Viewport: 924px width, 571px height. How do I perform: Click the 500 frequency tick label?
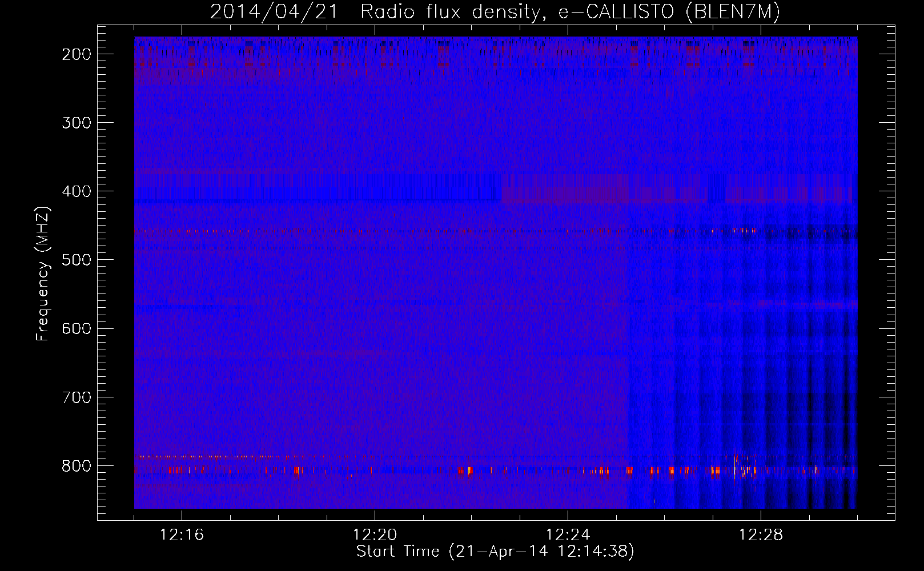[77, 260]
